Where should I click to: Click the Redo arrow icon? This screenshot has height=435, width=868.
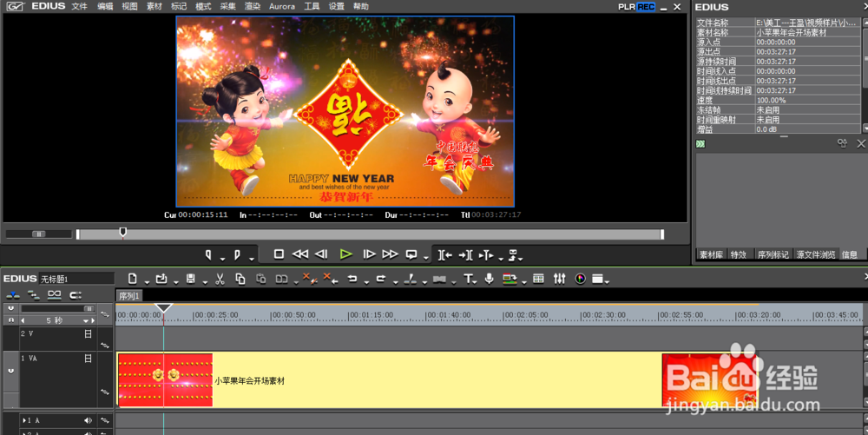click(x=381, y=279)
